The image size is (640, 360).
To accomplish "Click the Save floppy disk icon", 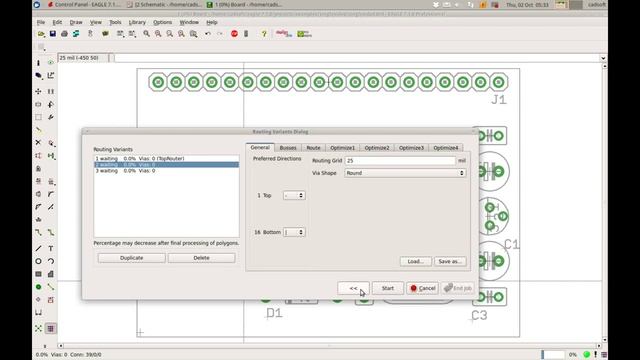I will point(53,34).
